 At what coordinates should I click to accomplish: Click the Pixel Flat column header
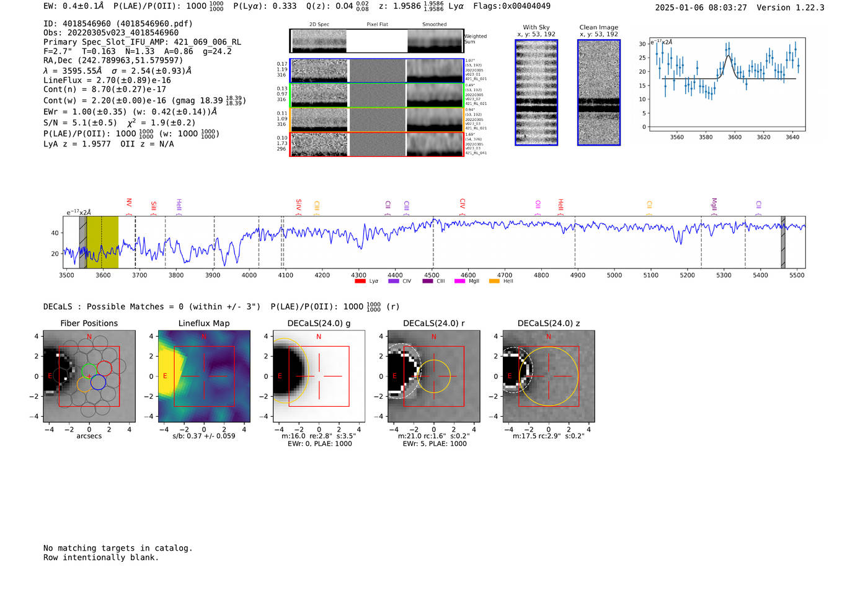tap(377, 25)
